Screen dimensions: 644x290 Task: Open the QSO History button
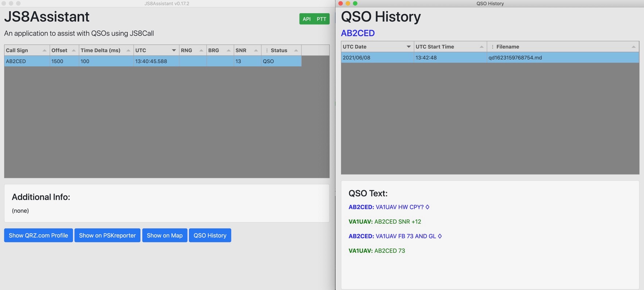point(210,235)
